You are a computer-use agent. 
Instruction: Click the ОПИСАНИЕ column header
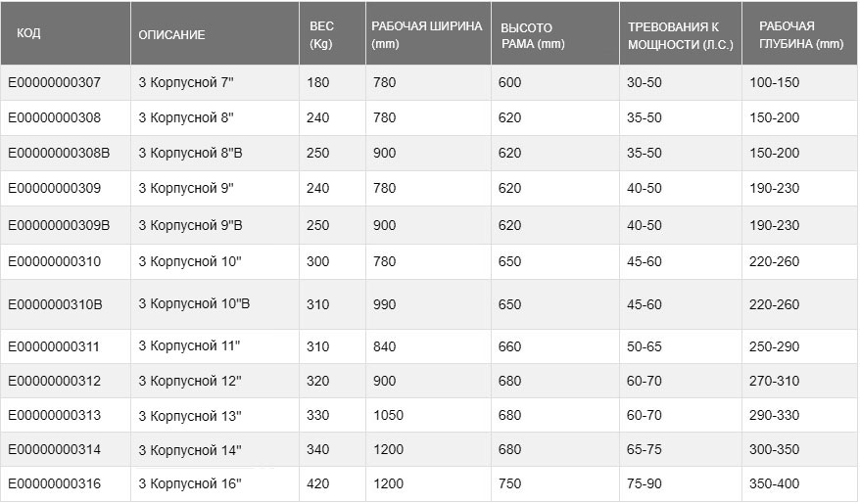point(171,35)
